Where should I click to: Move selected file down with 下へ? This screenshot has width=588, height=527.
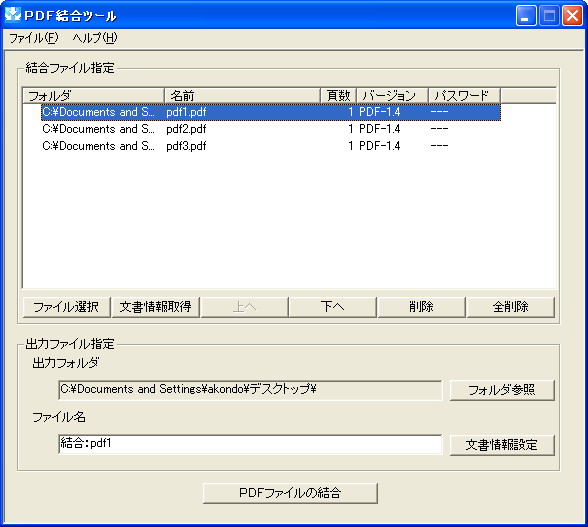[x=333, y=307]
